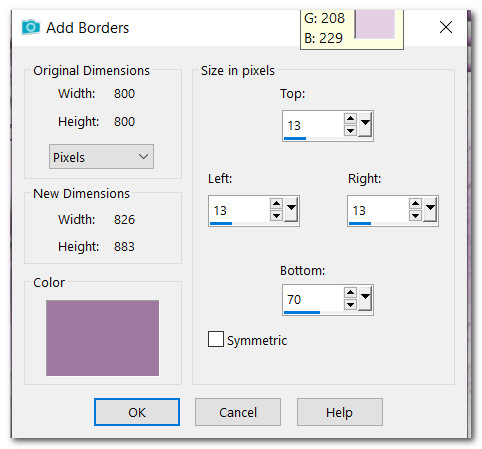482x449 pixels.
Task: Close the Add Borders dialog
Action: pyautogui.click(x=445, y=27)
